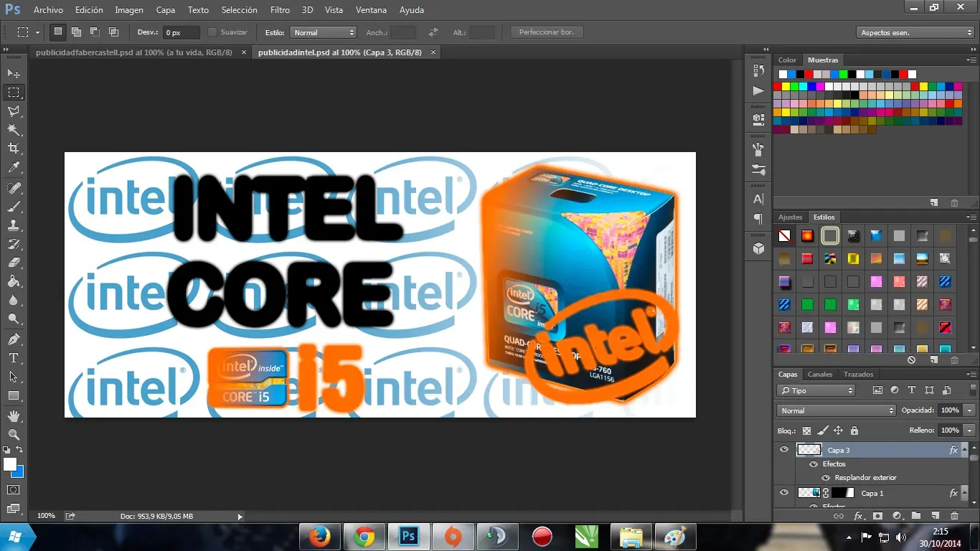Open the add layer style fx menu
980x551 pixels.
pyautogui.click(x=858, y=515)
